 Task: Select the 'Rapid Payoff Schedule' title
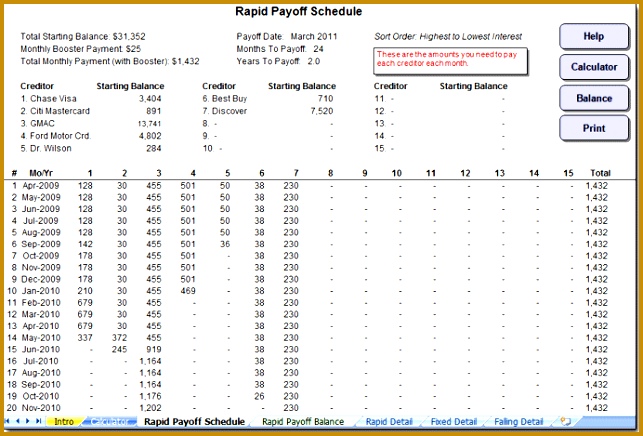coord(299,11)
